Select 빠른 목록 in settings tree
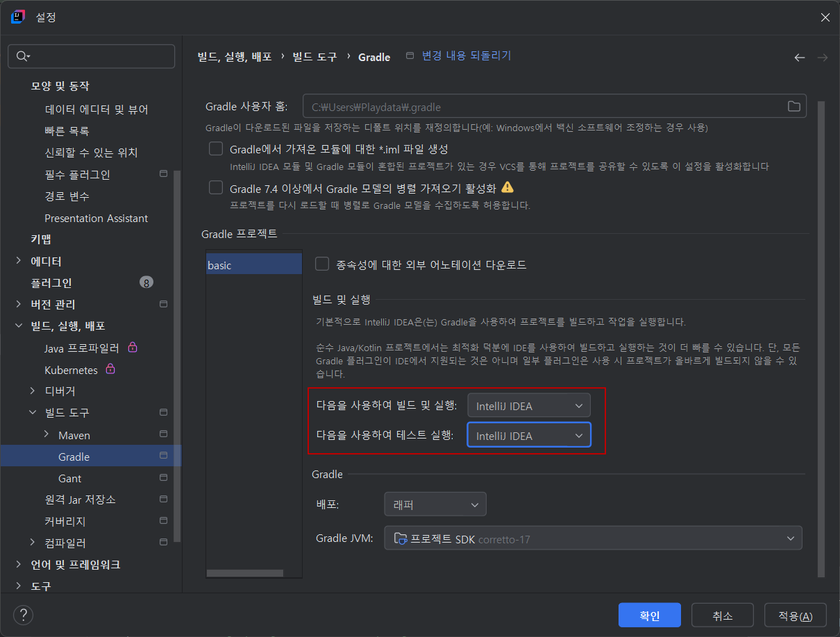Screen dimensions: 840x637 click(x=67, y=130)
